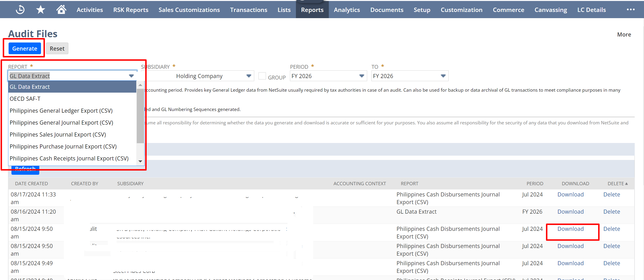This screenshot has width=644, height=280.
Task: Click the Generate button
Action: click(x=25, y=48)
